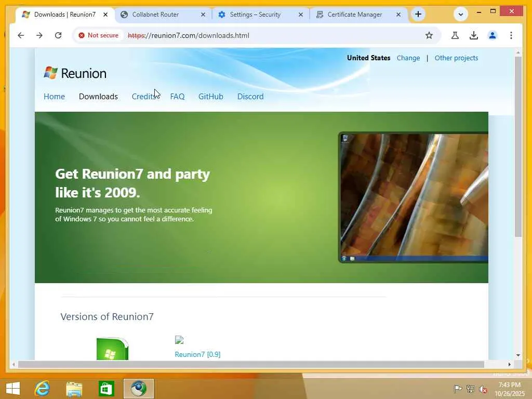This screenshot has height=399, width=532.
Task: Open the FAQ navigation link
Action: pyautogui.click(x=177, y=96)
